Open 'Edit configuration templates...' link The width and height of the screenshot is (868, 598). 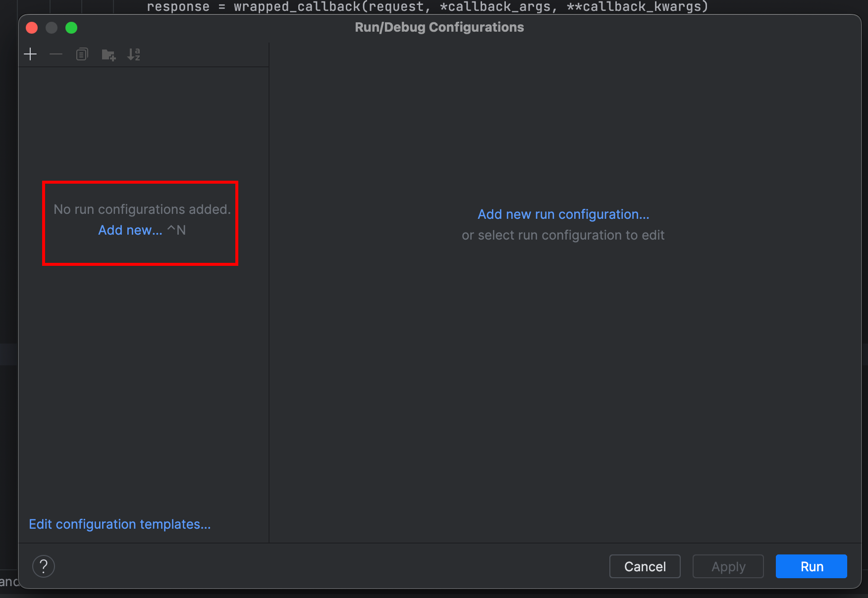click(120, 524)
